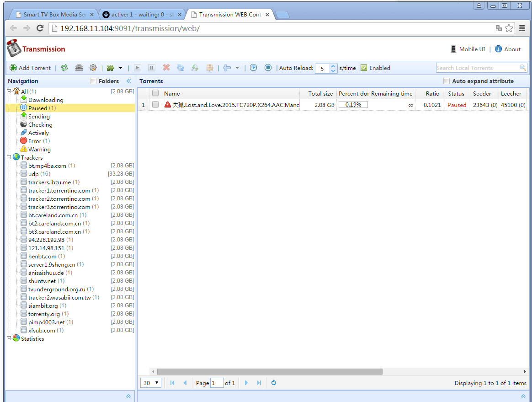Image resolution: width=532 pixels, height=402 pixels.
Task: Click blue Start All circle icon
Action: click(x=254, y=68)
